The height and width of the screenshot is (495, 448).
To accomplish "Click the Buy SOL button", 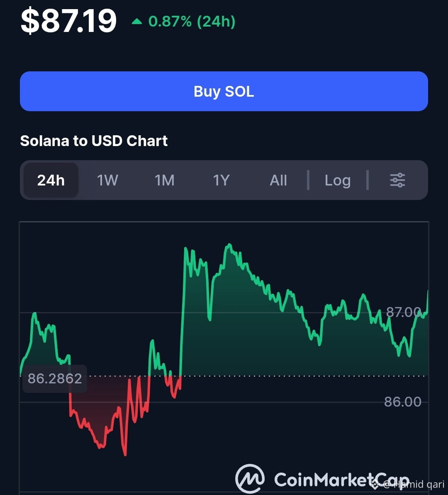I will [x=224, y=91].
